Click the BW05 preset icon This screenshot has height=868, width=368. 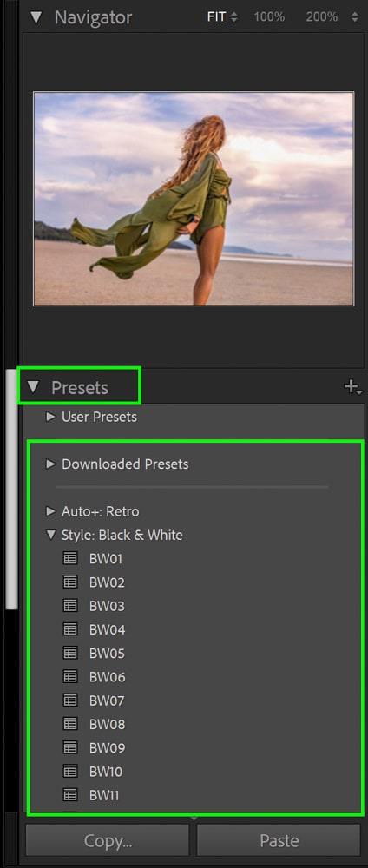click(x=69, y=654)
